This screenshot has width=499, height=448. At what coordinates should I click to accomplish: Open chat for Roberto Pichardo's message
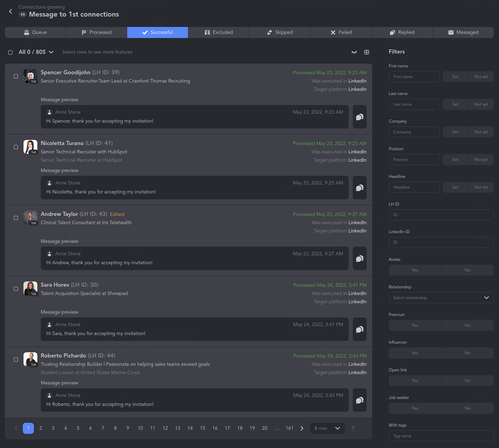click(360, 400)
